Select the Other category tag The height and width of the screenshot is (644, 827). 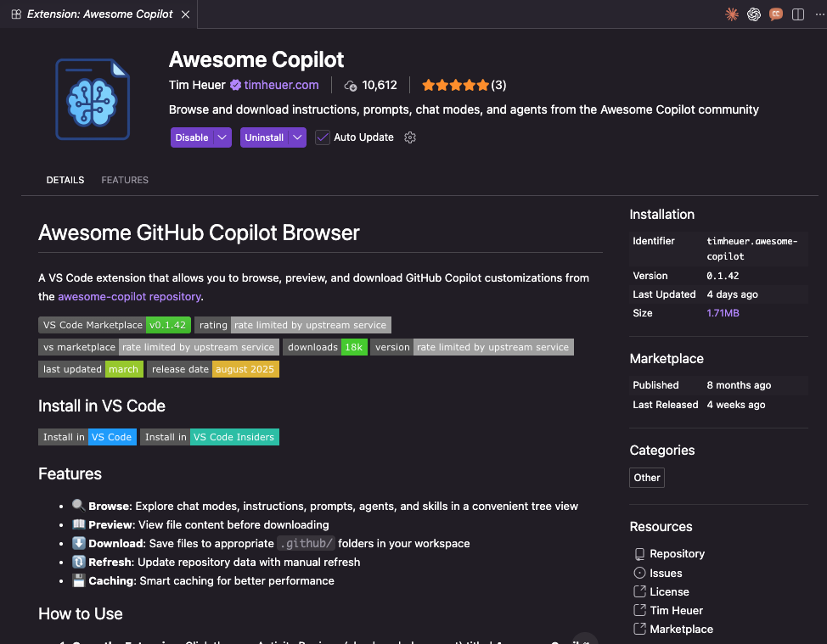[x=647, y=478]
